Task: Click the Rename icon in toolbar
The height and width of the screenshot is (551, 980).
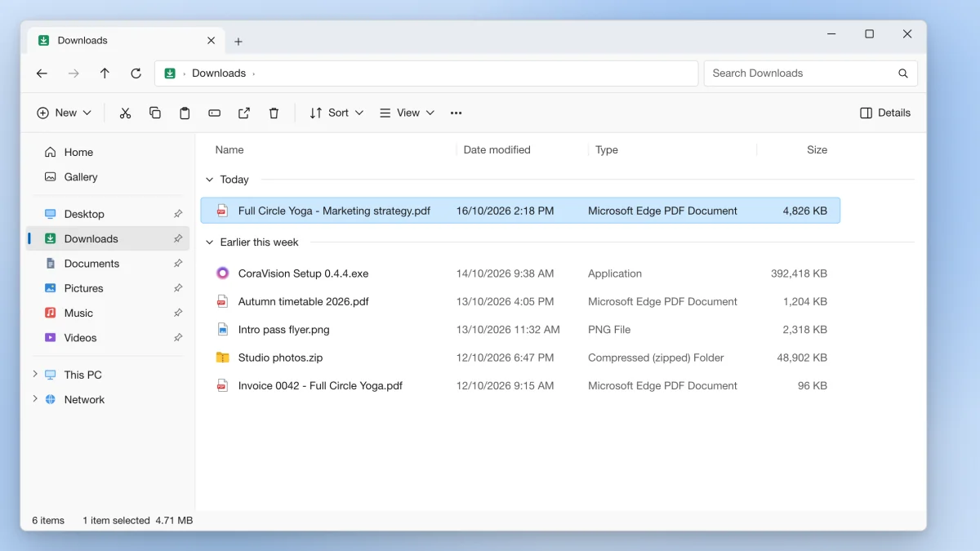Action: point(214,113)
